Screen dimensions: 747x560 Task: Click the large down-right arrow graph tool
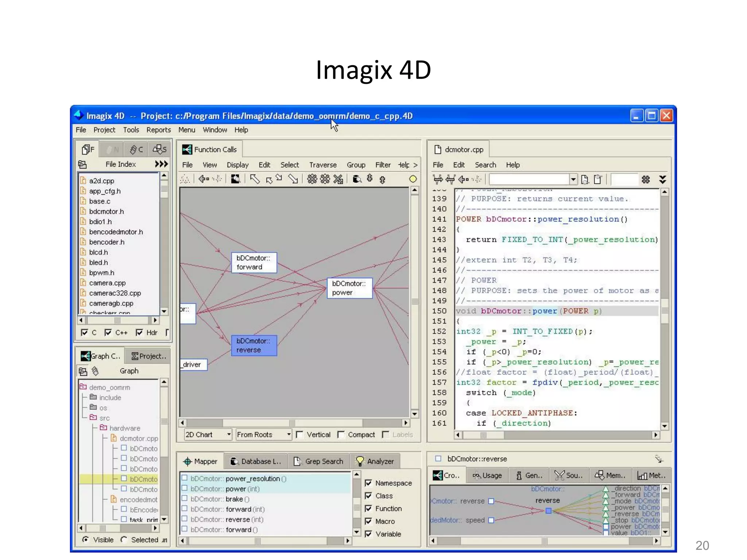pos(293,179)
